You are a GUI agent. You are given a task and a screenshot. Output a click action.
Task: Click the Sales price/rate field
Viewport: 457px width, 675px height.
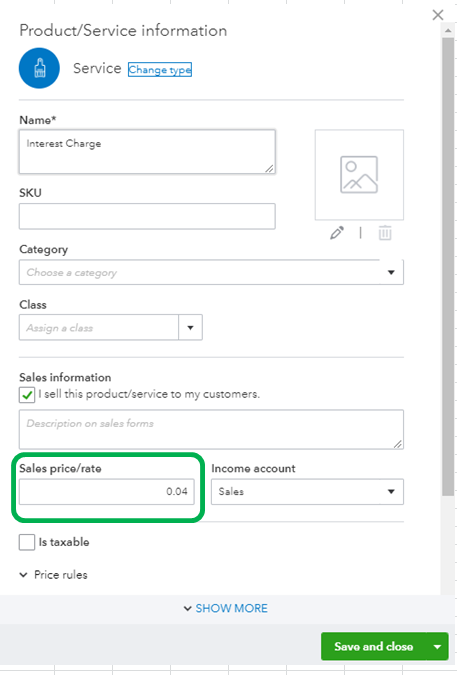(107, 492)
